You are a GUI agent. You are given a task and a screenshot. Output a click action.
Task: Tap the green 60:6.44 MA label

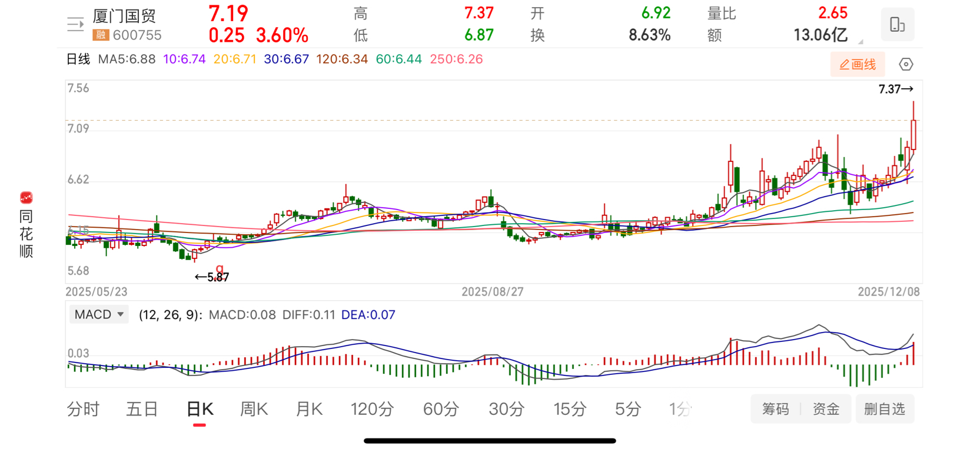tap(398, 59)
